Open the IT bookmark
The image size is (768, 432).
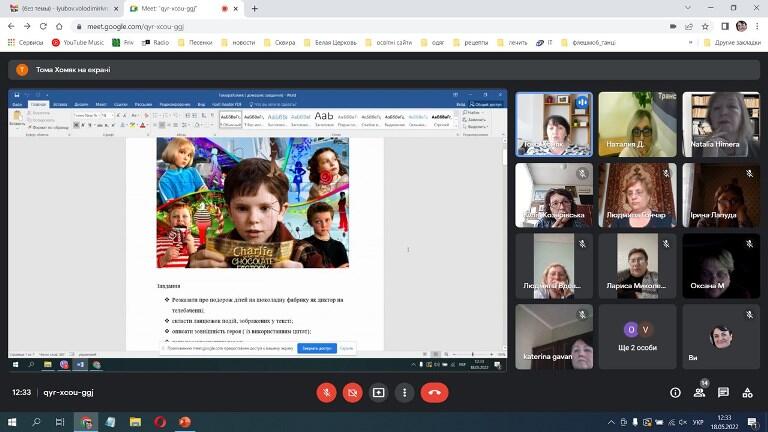point(544,43)
